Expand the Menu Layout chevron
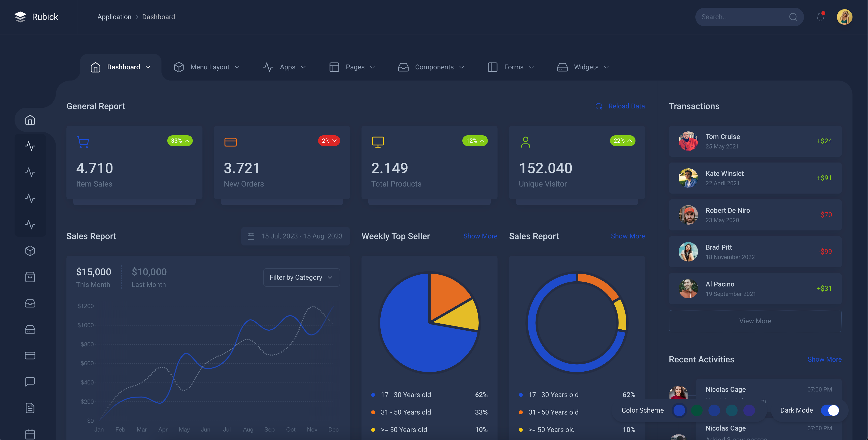The image size is (868, 440). pyautogui.click(x=237, y=67)
